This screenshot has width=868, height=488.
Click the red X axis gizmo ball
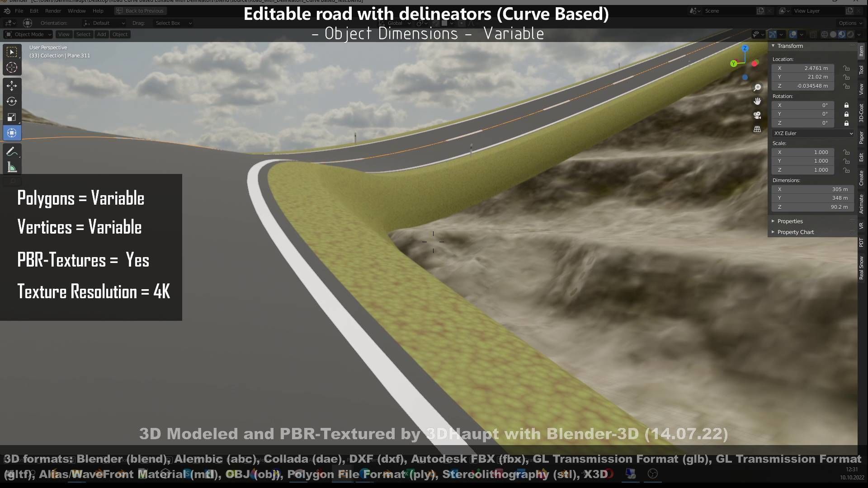point(755,64)
